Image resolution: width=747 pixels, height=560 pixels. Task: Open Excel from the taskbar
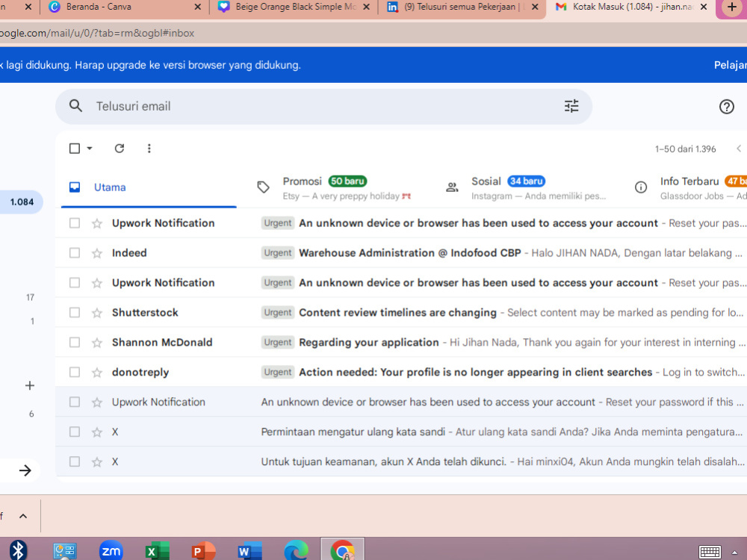pos(157,550)
